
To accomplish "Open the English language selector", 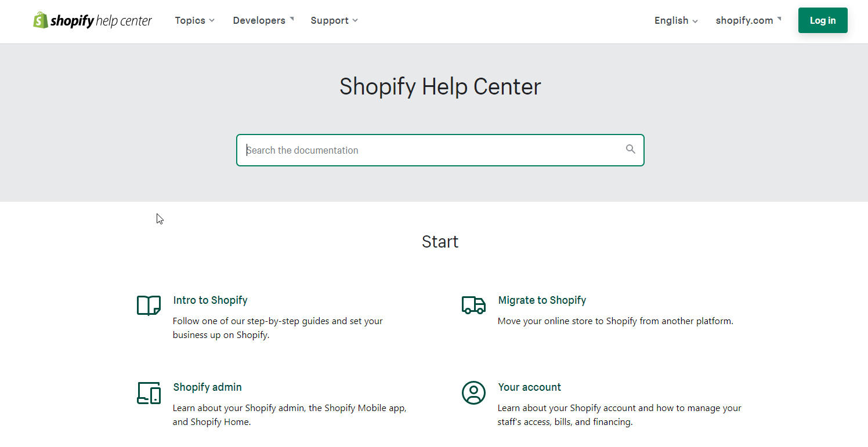I will pos(676,20).
